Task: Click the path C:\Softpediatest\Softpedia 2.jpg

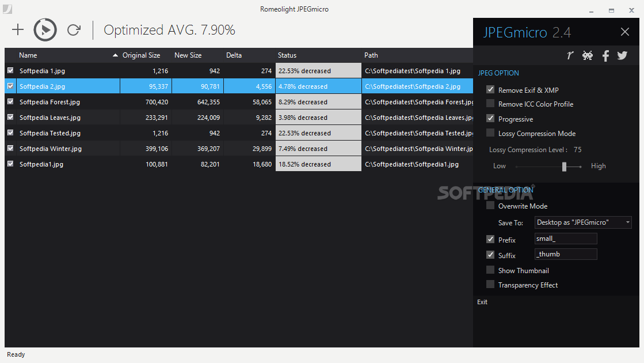Action: (413, 86)
